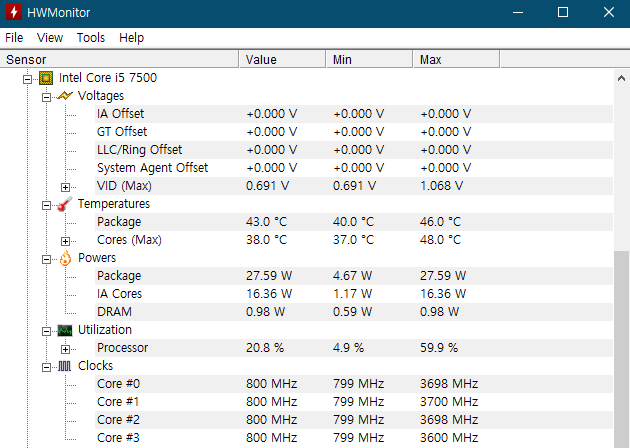Image resolution: width=630 pixels, height=448 pixels.
Task: Select the Core #0 clock row
Action: click(354, 384)
